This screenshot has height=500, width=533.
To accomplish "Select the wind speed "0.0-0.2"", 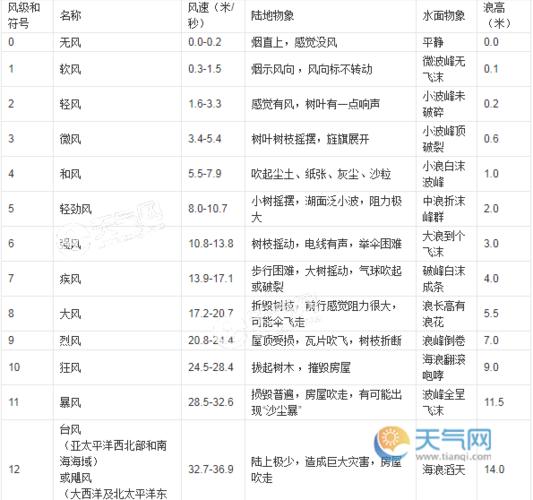I will [x=205, y=42].
